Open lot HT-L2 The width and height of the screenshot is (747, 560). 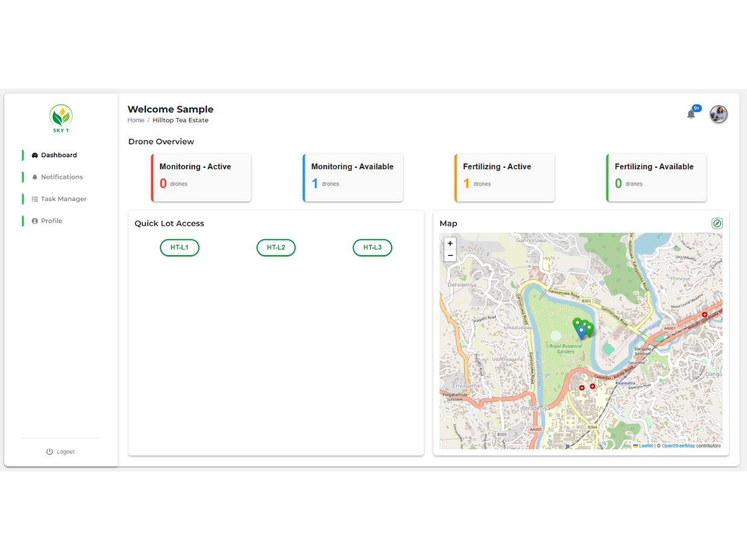(276, 247)
